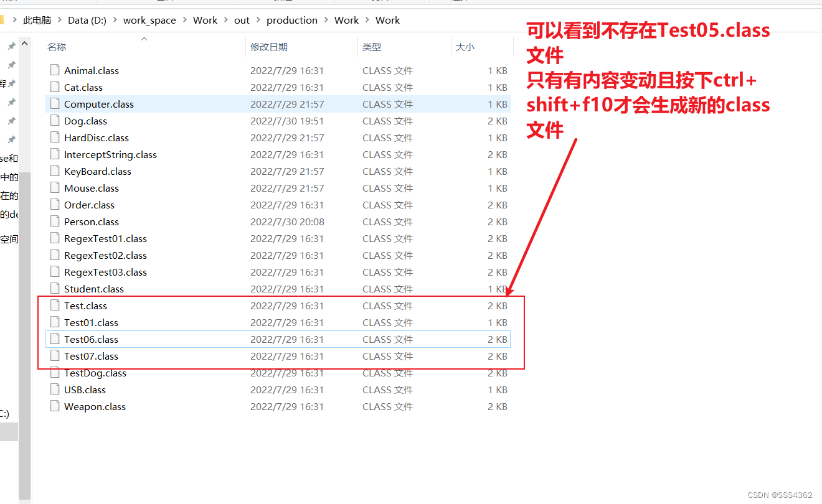Screen dimensions: 822x504
Task: Select the Test01.class file name
Action: coord(91,322)
